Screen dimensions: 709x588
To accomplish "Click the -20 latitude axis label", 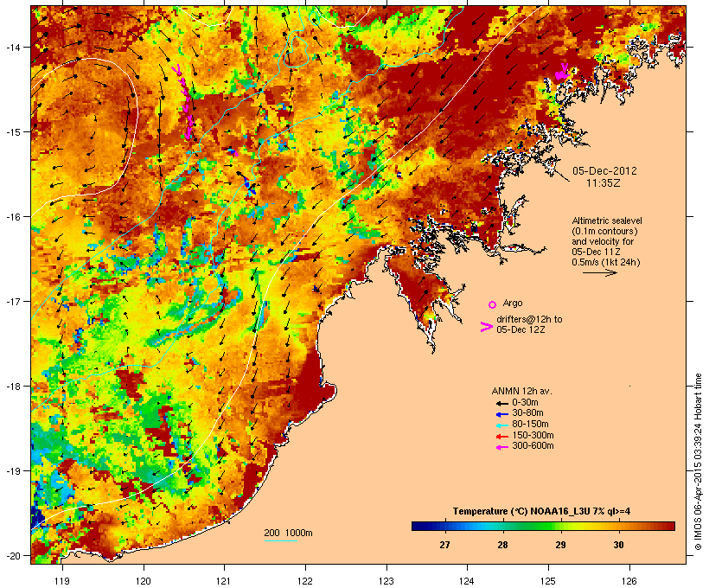I will coord(12,556).
